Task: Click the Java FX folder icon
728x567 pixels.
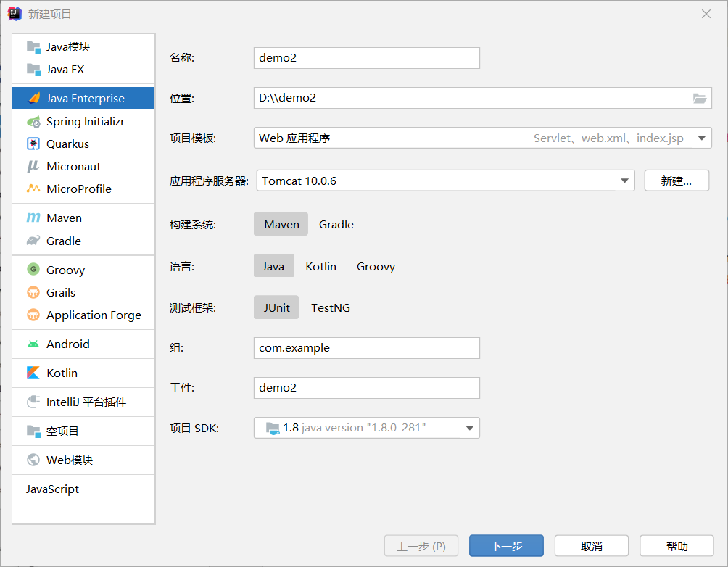Action: coord(33,70)
